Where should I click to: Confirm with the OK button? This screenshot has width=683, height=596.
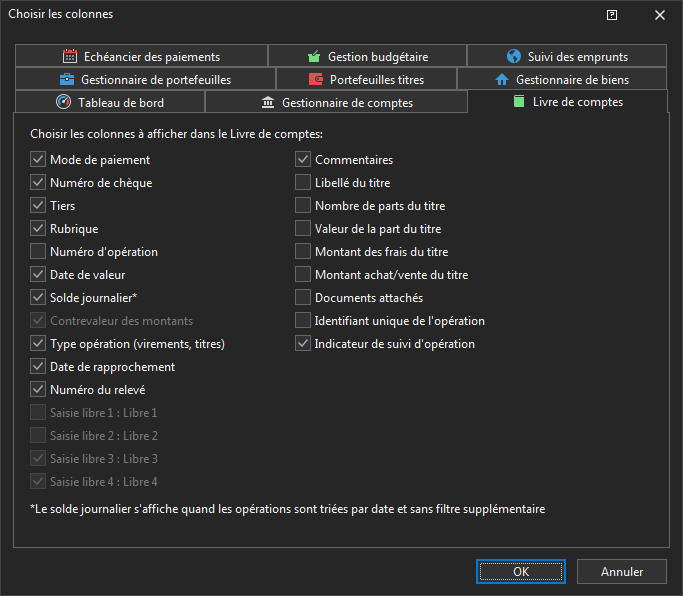pos(521,572)
